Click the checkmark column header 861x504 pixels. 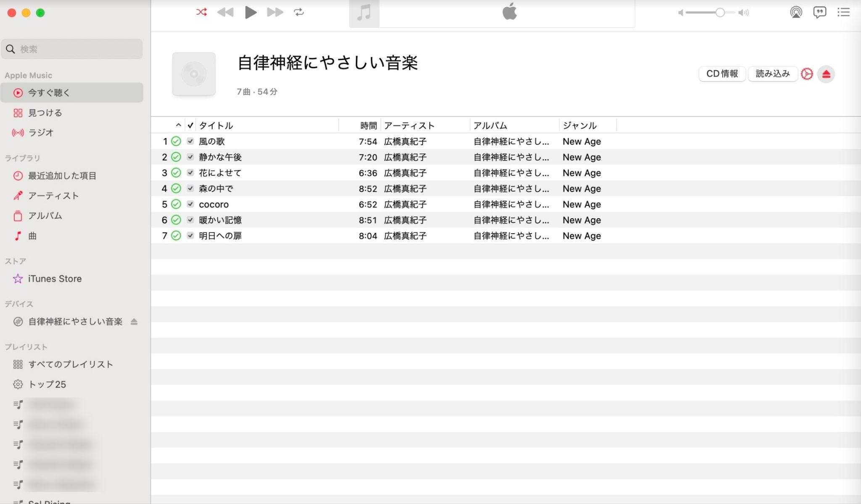pyautogui.click(x=190, y=125)
